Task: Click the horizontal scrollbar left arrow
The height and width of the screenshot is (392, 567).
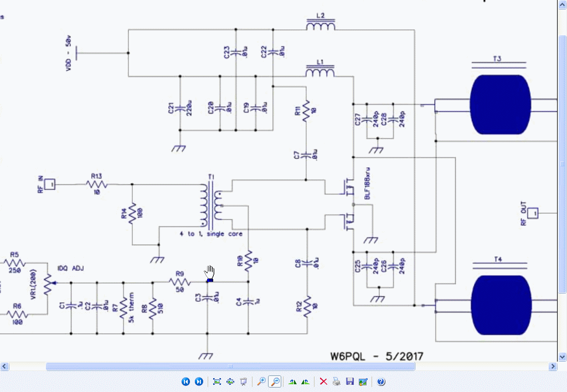Action: (4, 366)
